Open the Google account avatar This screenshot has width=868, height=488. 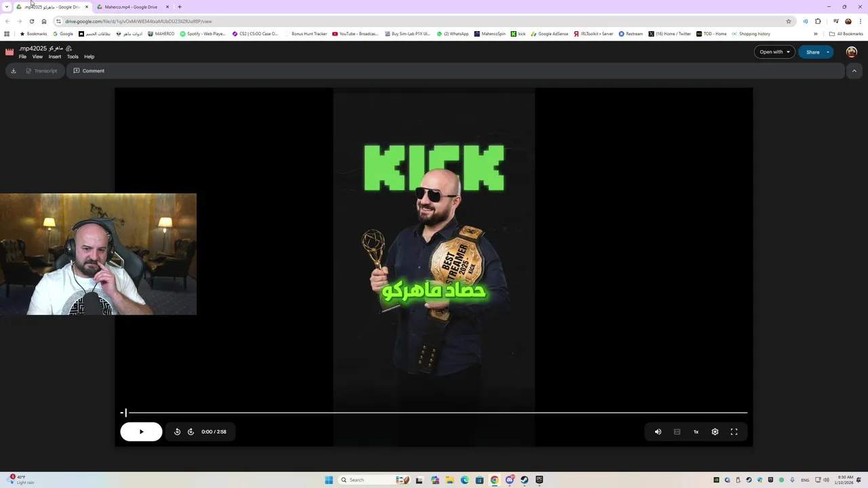pyautogui.click(x=852, y=52)
